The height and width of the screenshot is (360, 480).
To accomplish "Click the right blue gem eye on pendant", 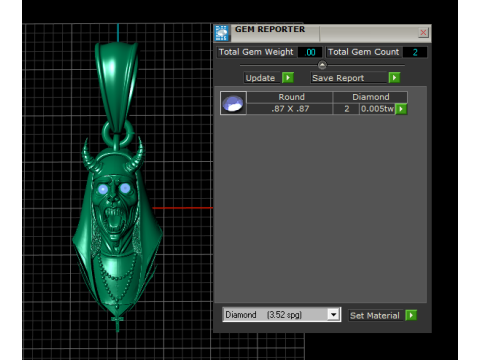I will coord(125,188).
